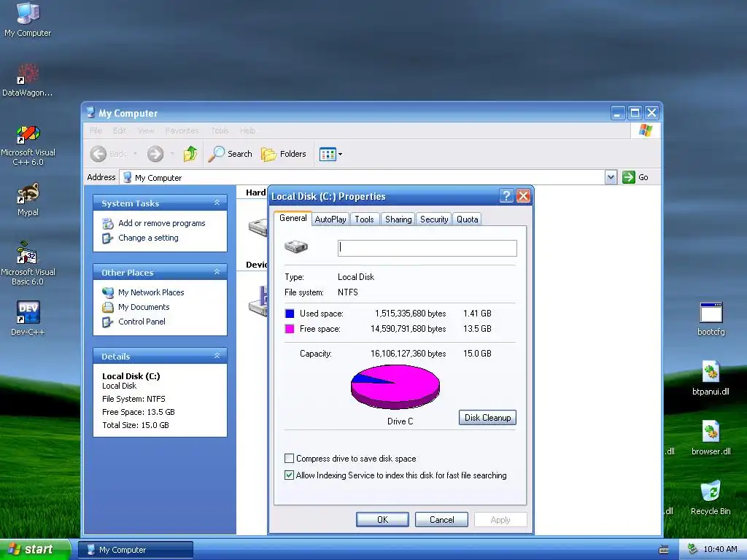The width and height of the screenshot is (747, 560).
Task: Switch to the Tools tab
Action: tap(365, 219)
